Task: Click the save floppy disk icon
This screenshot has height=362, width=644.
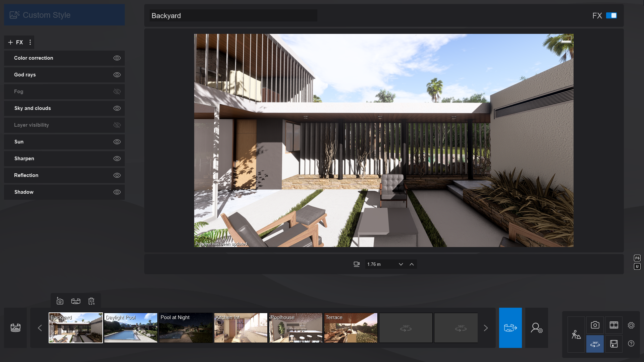Action: point(613,344)
